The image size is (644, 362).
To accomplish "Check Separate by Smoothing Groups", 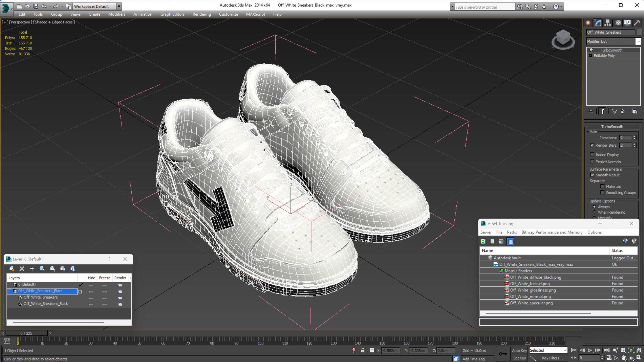I will 602,192.
